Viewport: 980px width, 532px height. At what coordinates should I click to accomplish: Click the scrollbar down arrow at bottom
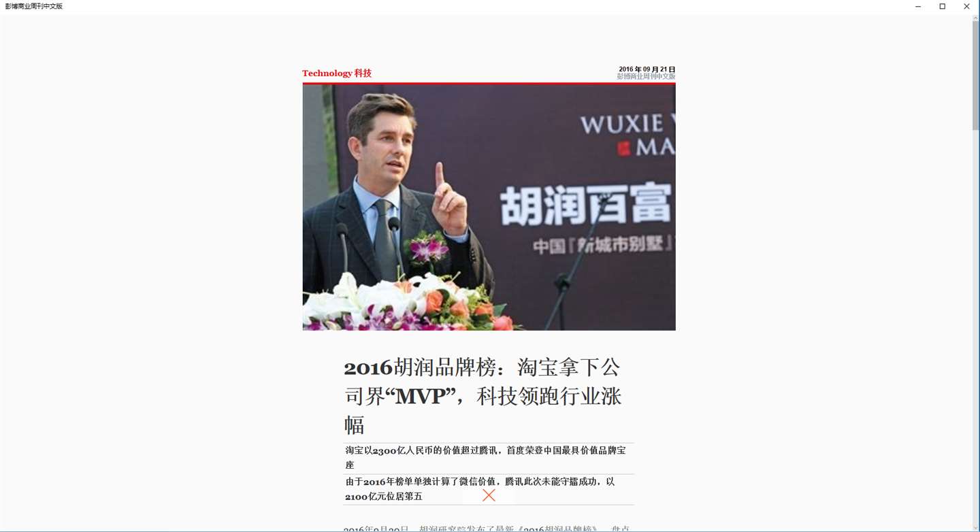click(x=976, y=527)
